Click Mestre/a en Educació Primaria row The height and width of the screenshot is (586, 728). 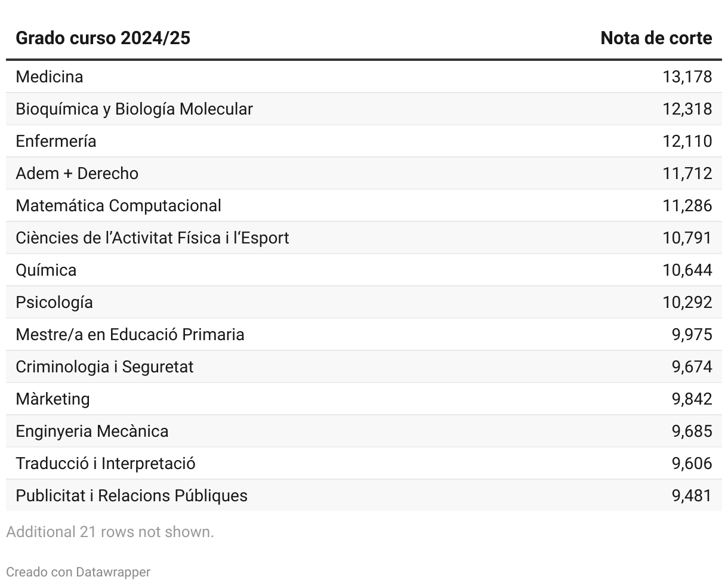coord(130,334)
